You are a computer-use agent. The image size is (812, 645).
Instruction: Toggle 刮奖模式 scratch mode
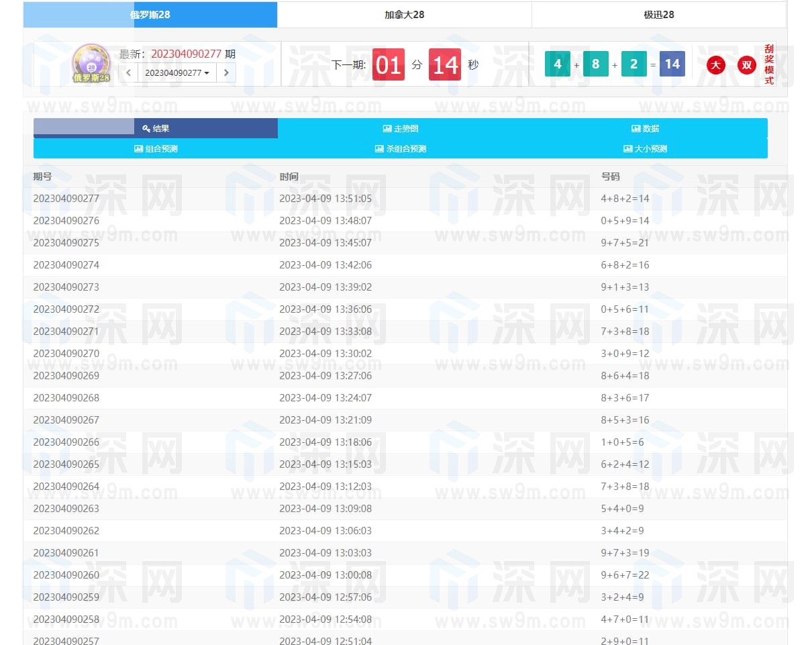(x=769, y=64)
